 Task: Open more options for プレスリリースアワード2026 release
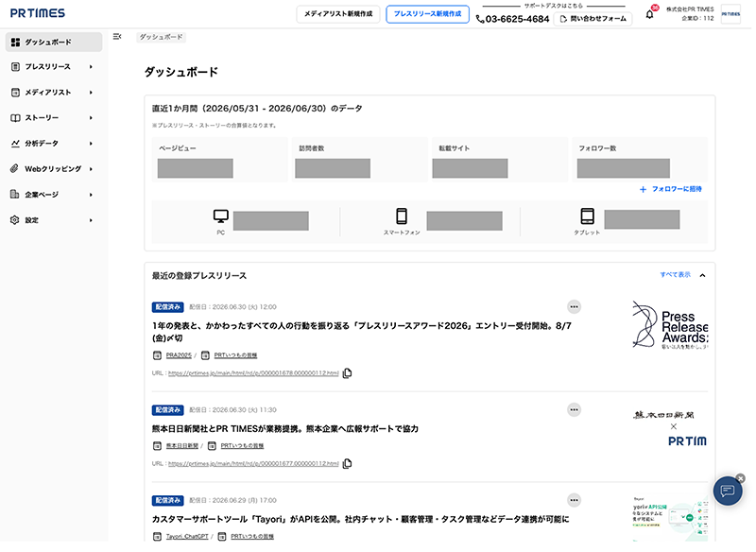pyautogui.click(x=574, y=306)
